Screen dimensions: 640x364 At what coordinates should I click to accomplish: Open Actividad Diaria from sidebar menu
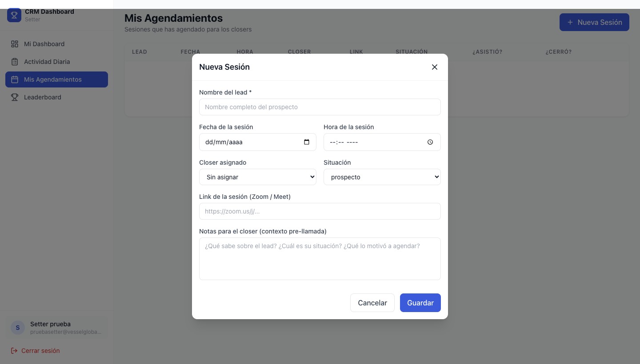[x=47, y=62]
